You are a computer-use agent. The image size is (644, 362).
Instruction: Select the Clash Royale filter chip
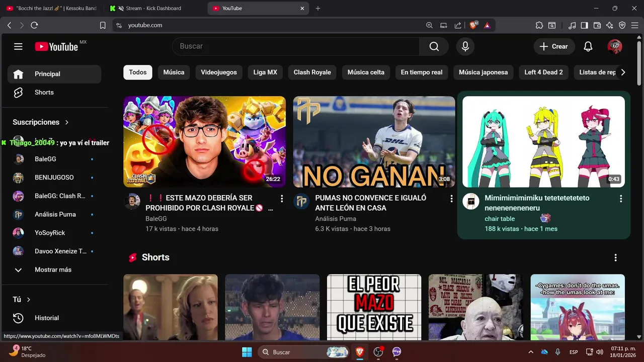coord(312,72)
